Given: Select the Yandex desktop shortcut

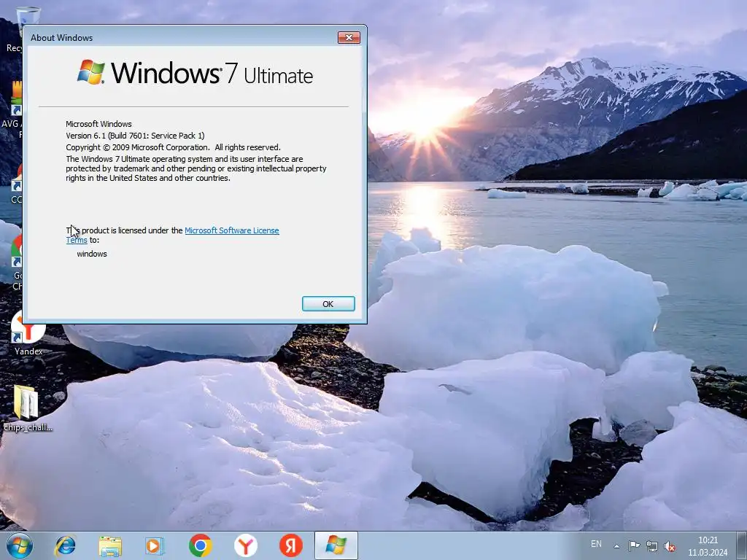Looking at the screenshot, I should coord(28,333).
